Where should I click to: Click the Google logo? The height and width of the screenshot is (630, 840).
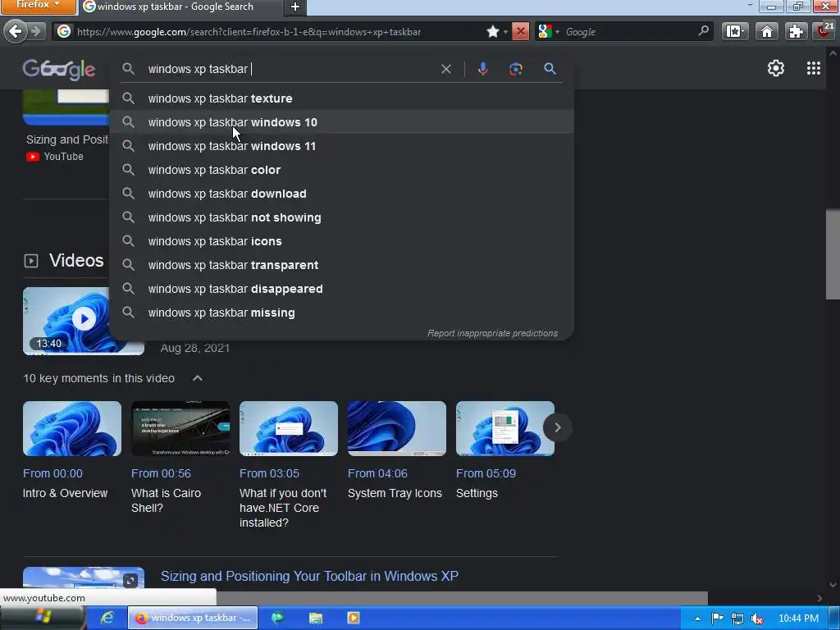[59, 69]
